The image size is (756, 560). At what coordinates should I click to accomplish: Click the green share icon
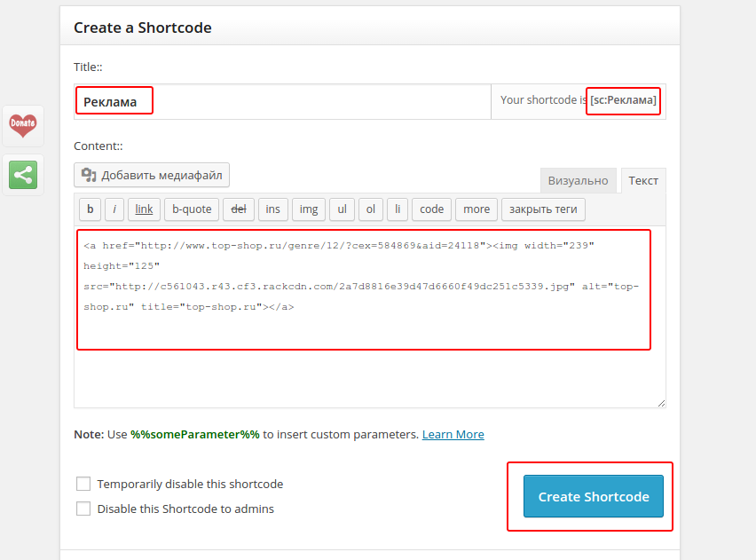point(22,175)
